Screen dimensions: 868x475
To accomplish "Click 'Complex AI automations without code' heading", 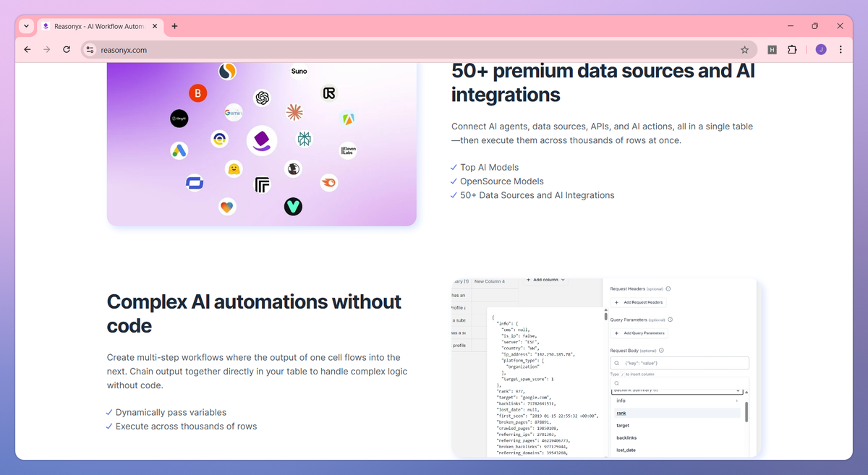I will [x=254, y=314].
